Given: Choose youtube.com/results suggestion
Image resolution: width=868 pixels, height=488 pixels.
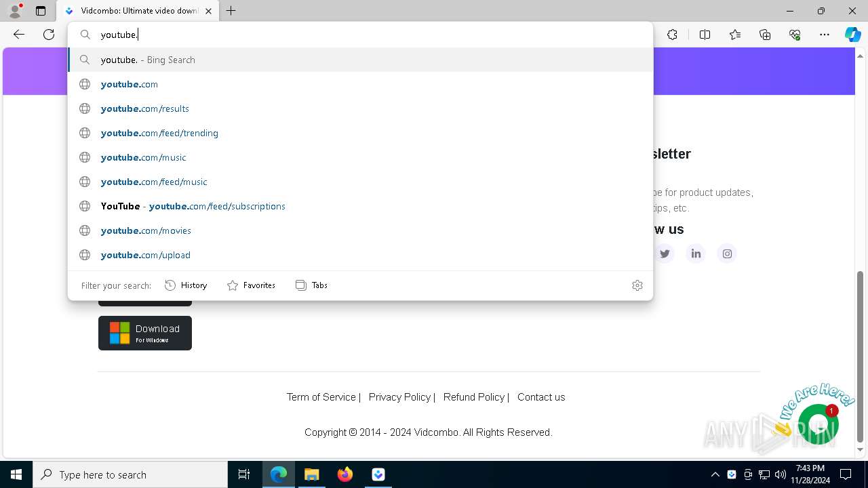Looking at the screenshot, I should pos(360,108).
